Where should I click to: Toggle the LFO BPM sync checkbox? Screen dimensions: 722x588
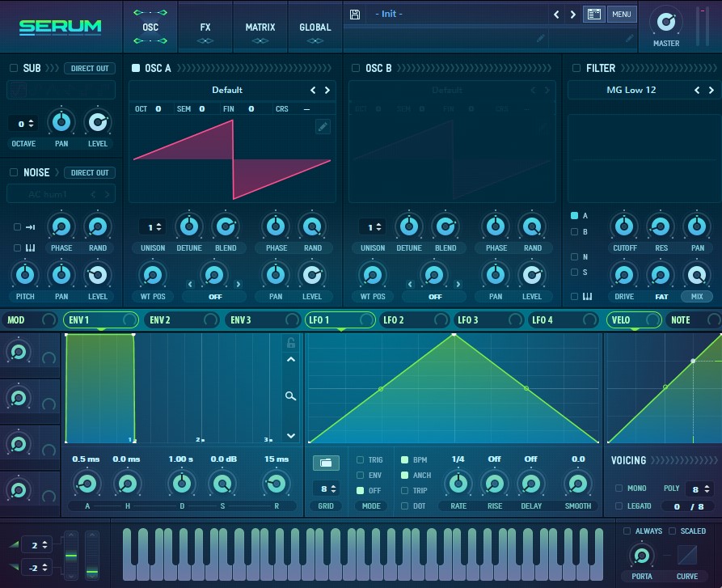[405, 459]
